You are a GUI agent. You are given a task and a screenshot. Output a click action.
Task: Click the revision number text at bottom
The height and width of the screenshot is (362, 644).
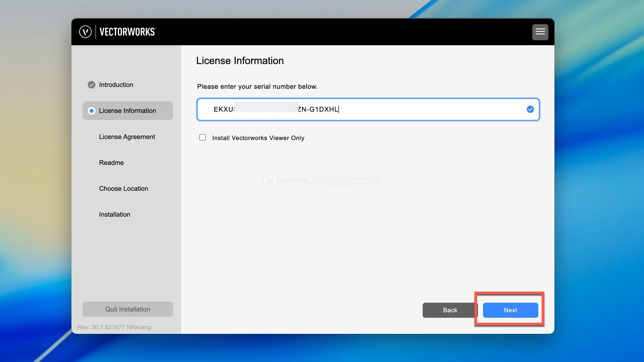pyautogui.click(x=114, y=327)
